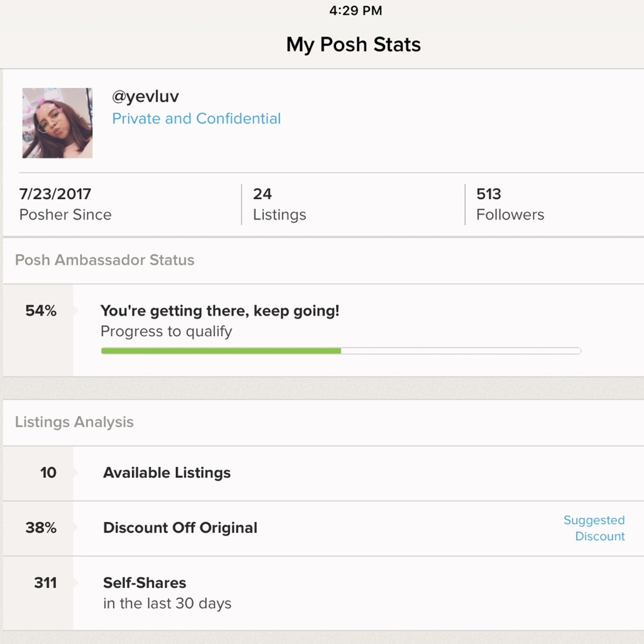The width and height of the screenshot is (644, 644).
Task: Select the Self-Shares row
Action: point(323,593)
